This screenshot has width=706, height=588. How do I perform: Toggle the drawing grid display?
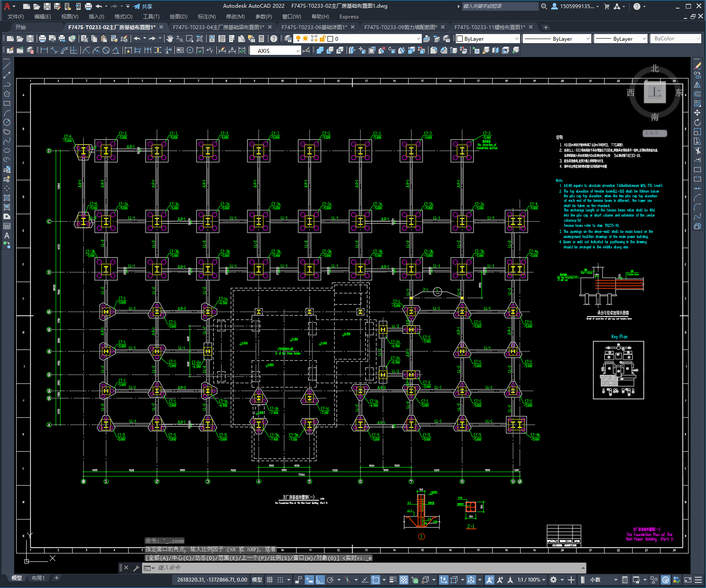[x=270, y=580]
